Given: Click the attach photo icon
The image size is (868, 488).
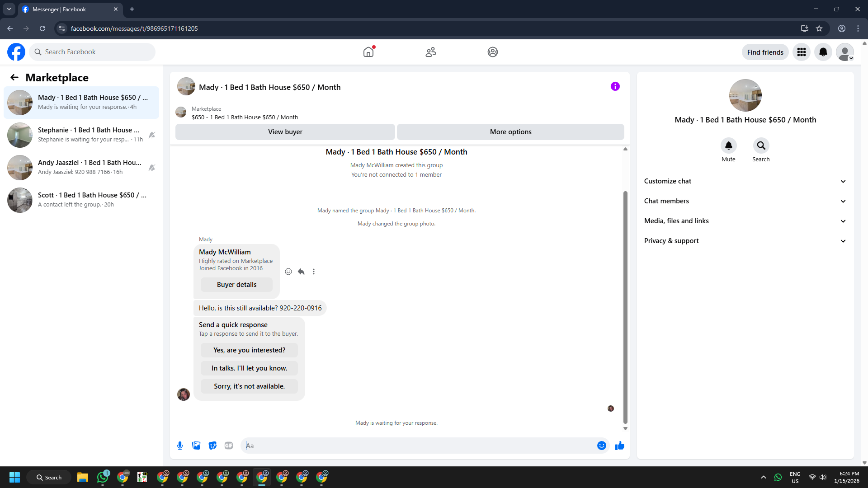Looking at the screenshot, I should tap(196, 446).
